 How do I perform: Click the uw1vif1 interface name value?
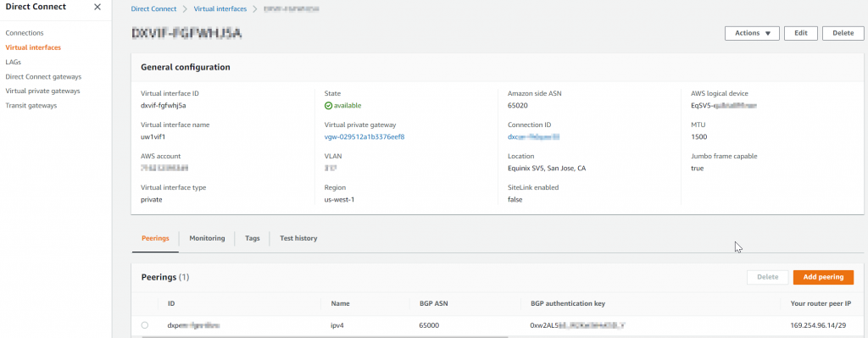[x=153, y=136]
